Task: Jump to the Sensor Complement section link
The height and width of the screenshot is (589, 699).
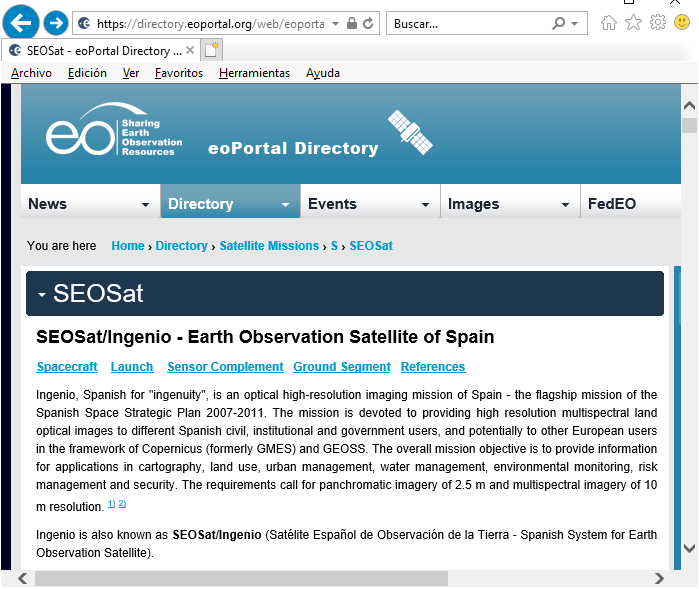Action: 225,367
